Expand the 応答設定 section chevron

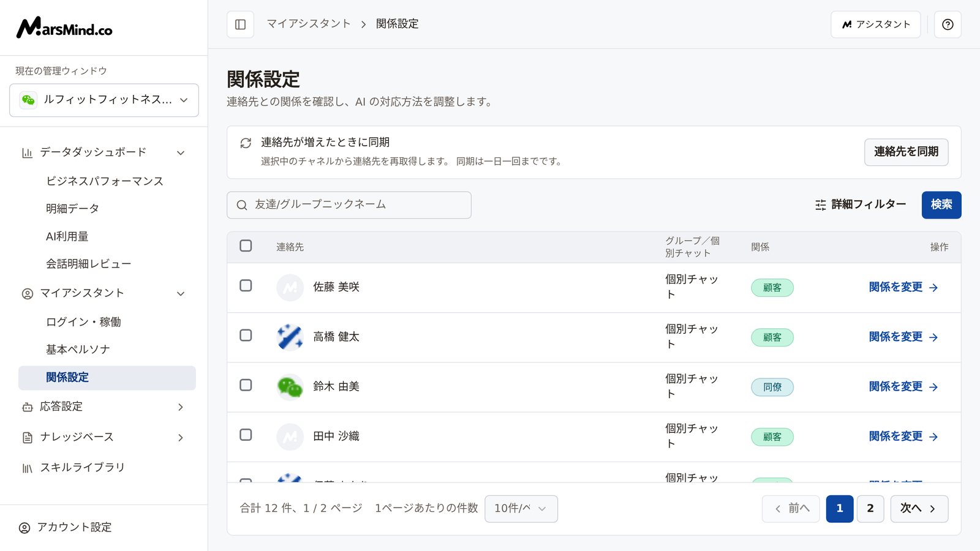pos(181,407)
